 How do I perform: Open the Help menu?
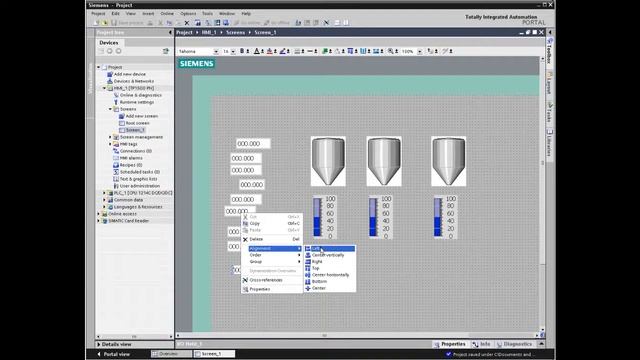(x=246, y=13)
